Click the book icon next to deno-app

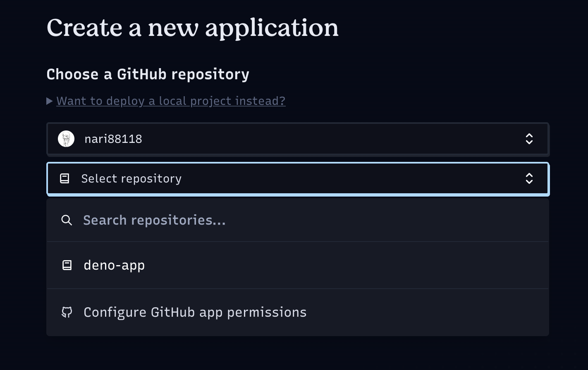point(67,265)
